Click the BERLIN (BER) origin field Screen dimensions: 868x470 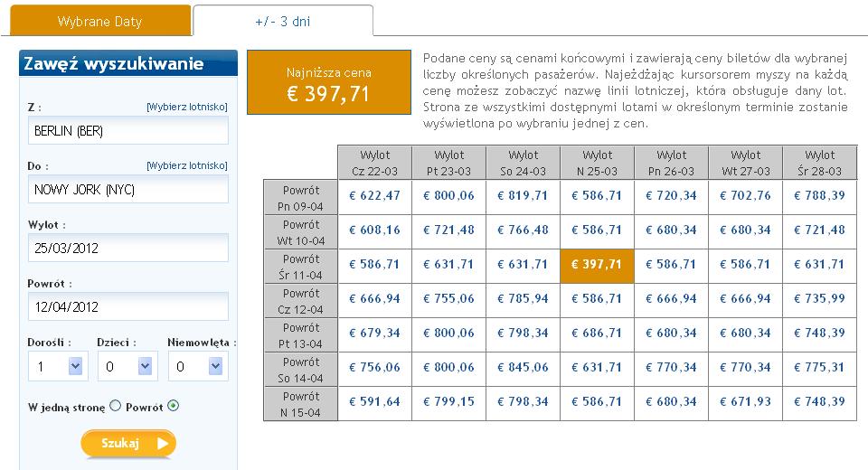click(x=127, y=131)
